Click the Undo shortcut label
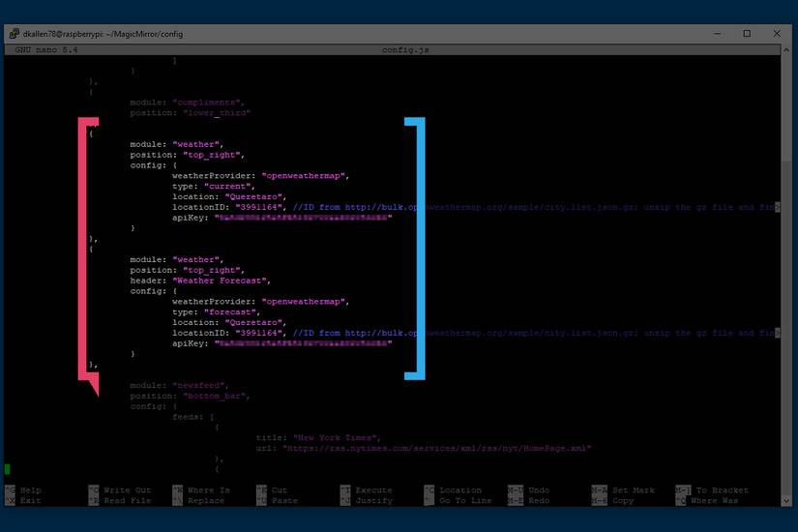The width and height of the screenshot is (798, 532). tap(539, 490)
